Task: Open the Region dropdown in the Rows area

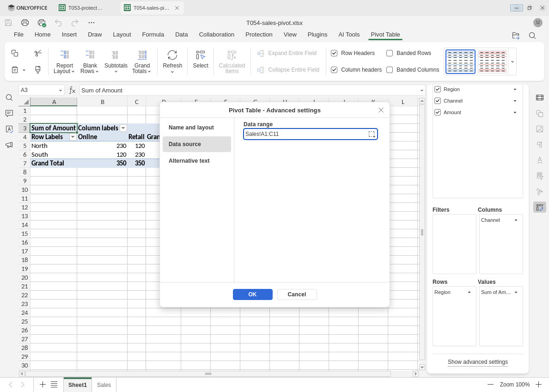Action: (x=469, y=293)
